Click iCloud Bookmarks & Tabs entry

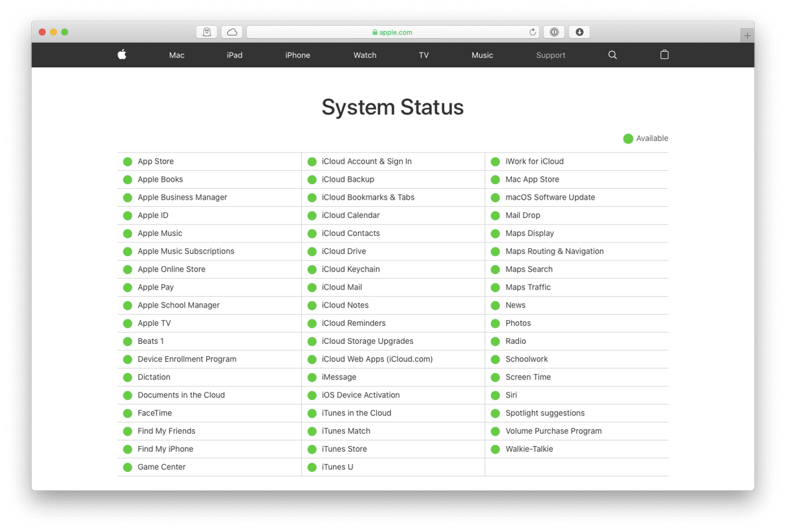368,198
